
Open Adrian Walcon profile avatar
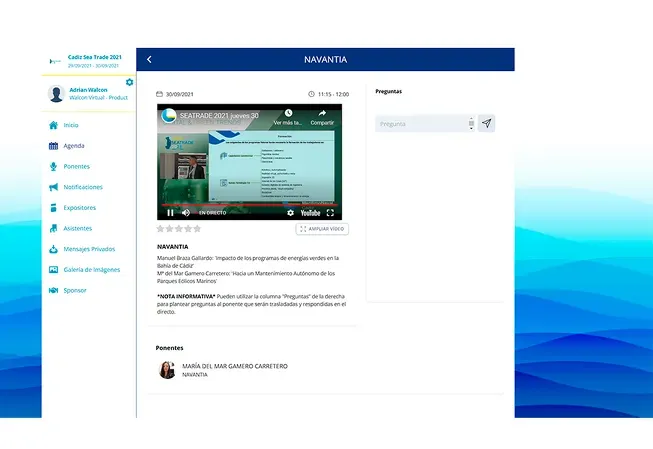tap(56, 94)
